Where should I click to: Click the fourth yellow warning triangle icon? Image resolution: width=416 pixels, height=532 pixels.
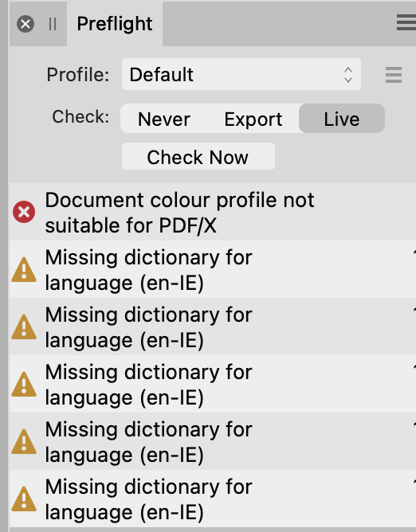click(x=24, y=442)
